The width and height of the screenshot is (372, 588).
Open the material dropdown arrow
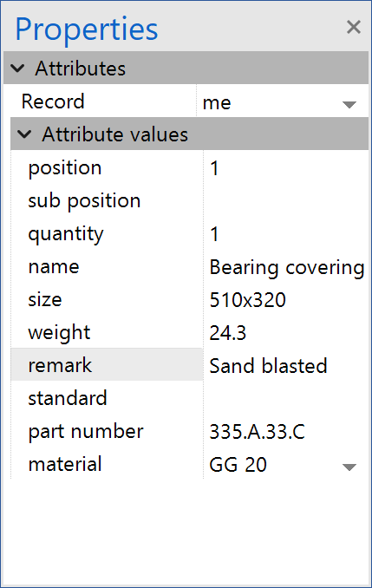349,467
